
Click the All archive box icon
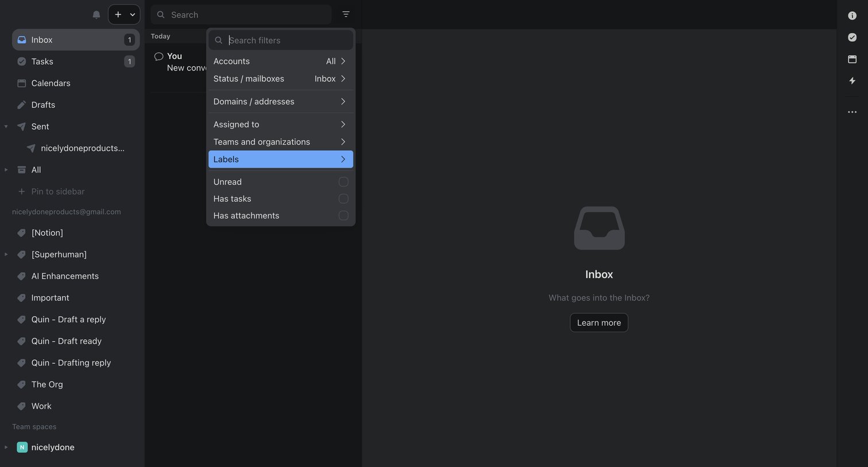[22, 170]
